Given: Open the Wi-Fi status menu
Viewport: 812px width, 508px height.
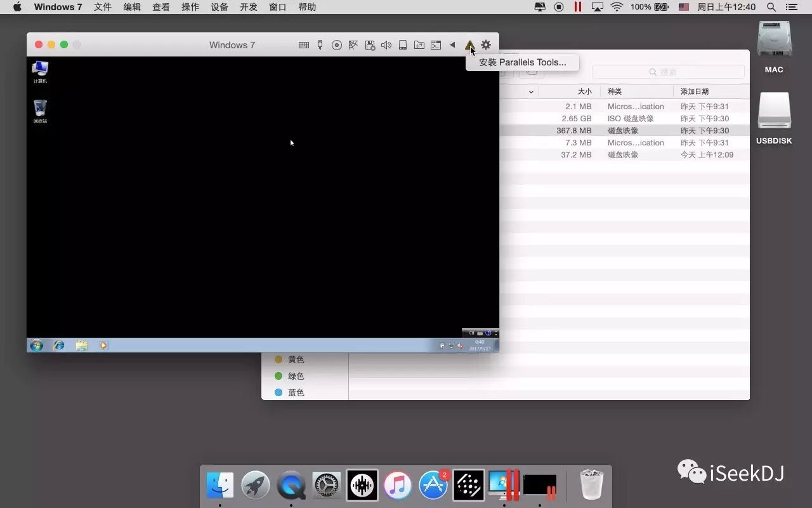Looking at the screenshot, I should (x=617, y=7).
